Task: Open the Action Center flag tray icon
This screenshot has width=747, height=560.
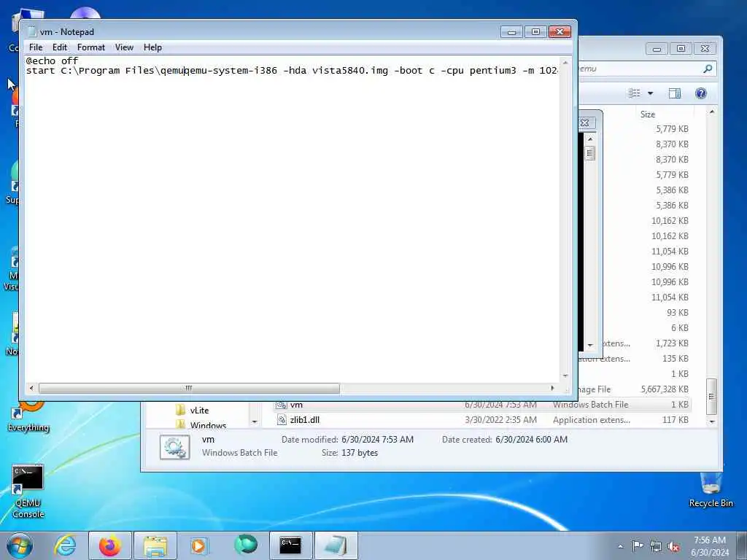Action: [x=637, y=545]
